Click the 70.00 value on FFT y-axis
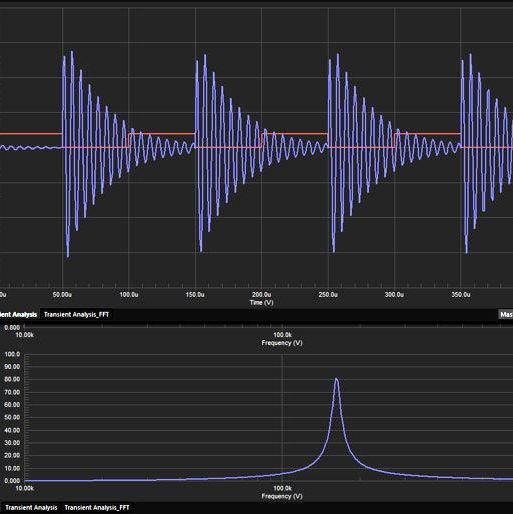The width and height of the screenshot is (513, 514). [12, 392]
